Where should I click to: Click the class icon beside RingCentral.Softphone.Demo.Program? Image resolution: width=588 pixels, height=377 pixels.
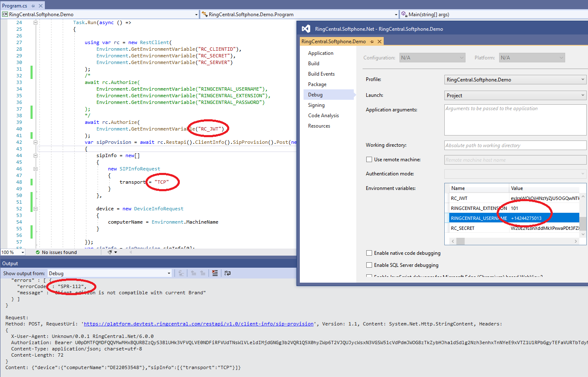click(204, 15)
